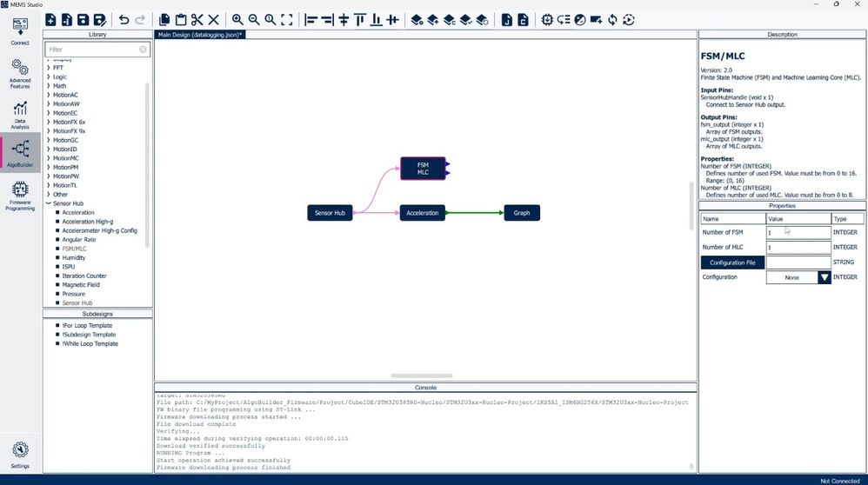The image size is (868, 485).
Task: Expand the MotionAC library group
Action: click(x=49, y=95)
